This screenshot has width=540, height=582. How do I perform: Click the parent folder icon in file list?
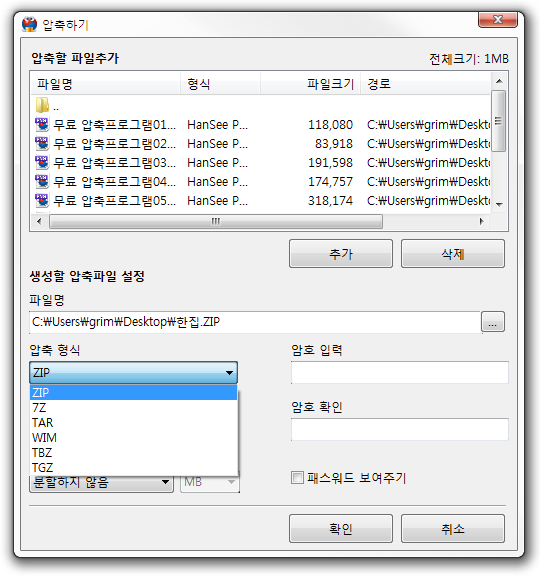point(42,105)
